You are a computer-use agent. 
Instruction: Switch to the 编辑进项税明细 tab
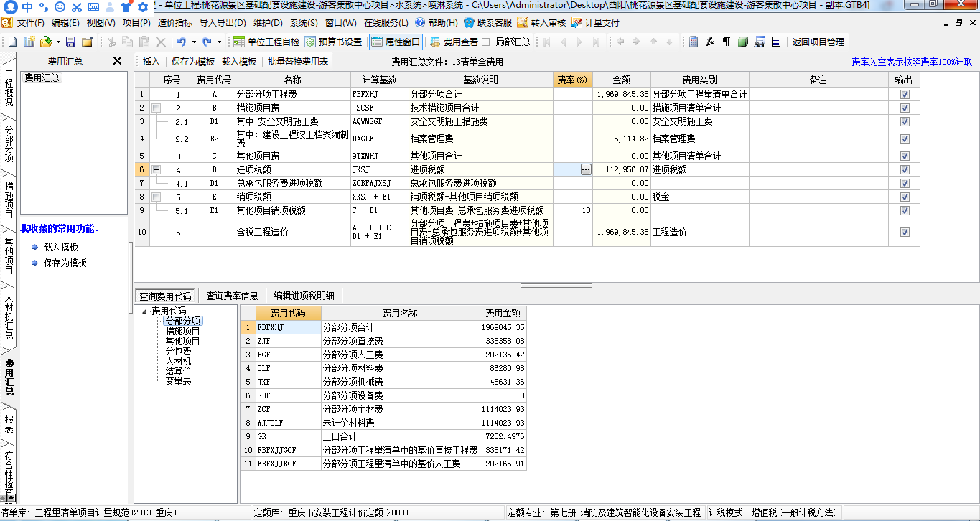click(304, 296)
